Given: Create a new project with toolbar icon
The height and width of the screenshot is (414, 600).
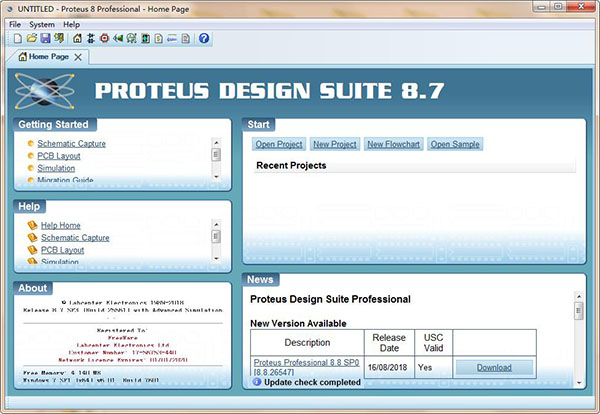Looking at the screenshot, I should click(x=18, y=38).
